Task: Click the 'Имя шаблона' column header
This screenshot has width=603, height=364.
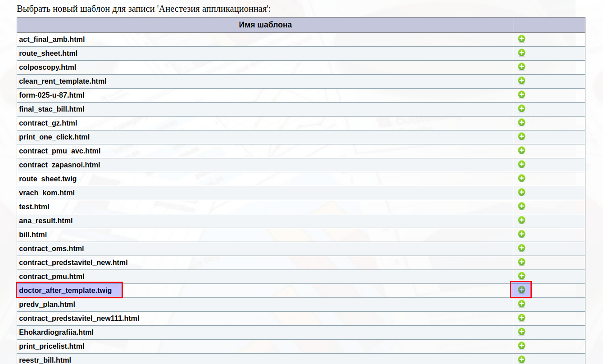Action: point(265,25)
